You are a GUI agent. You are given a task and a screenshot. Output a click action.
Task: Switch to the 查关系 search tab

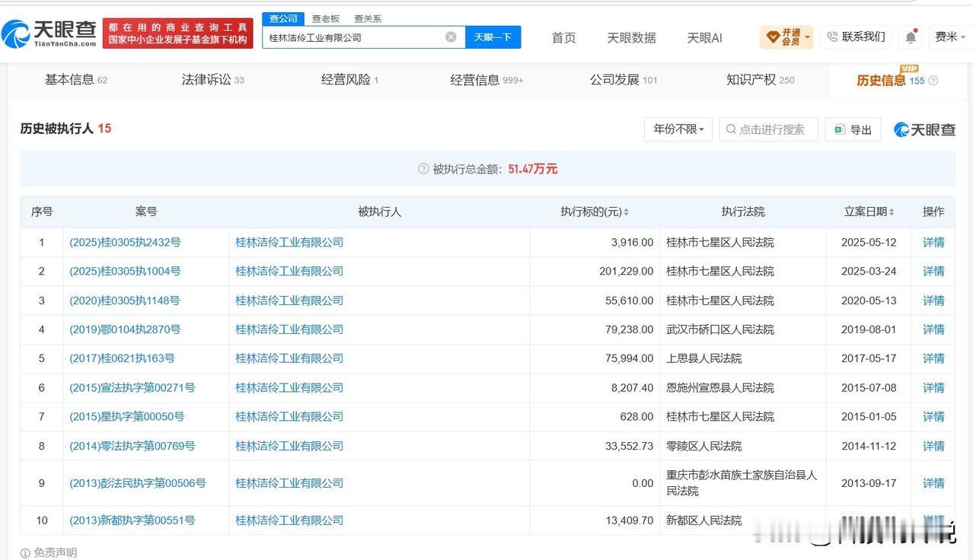click(368, 18)
